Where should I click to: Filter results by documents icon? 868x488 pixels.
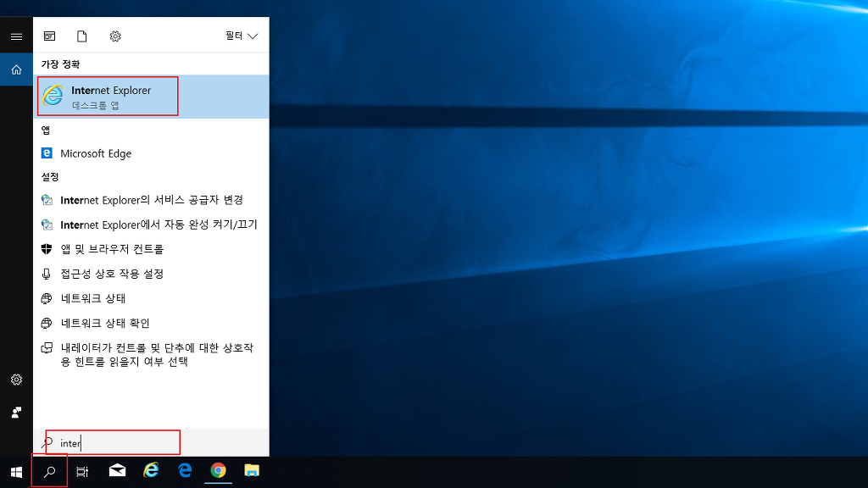tap(82, 36)
